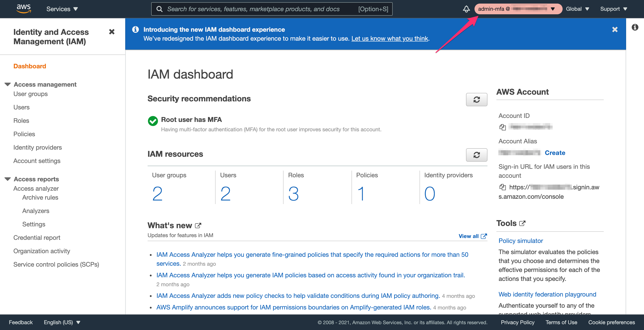Viewport: 644px width, 330px height.
Task: Open Terms of Use footer link
Action: click(x=561, y=322)
